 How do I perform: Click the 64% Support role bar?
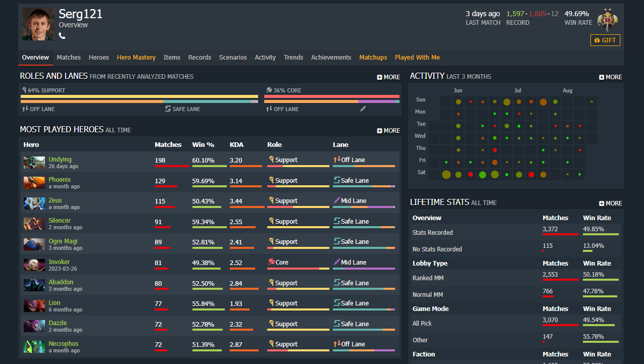[x=139, y=96]
